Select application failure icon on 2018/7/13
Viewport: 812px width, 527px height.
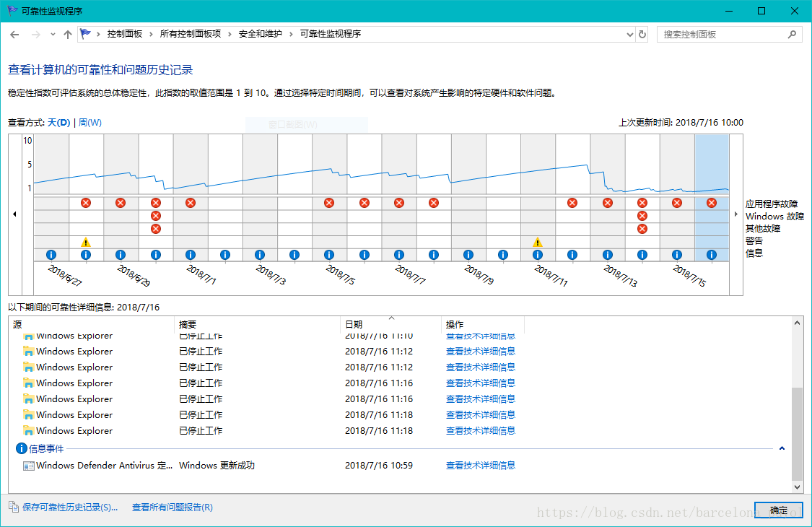coord(608,203)
